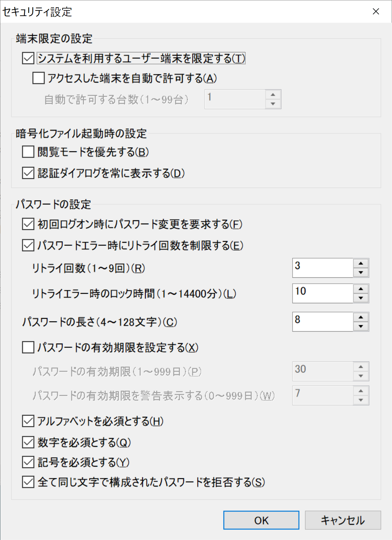Screen dimensions: 392x540
Task: Increase the password length value
Action: pyautogui.click(x=361, y=317)
